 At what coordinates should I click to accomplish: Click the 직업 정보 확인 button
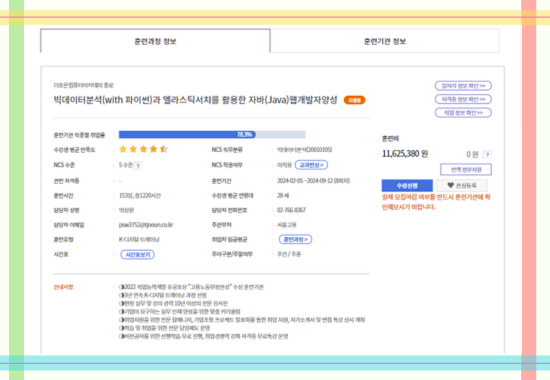(x=463, y=113)
